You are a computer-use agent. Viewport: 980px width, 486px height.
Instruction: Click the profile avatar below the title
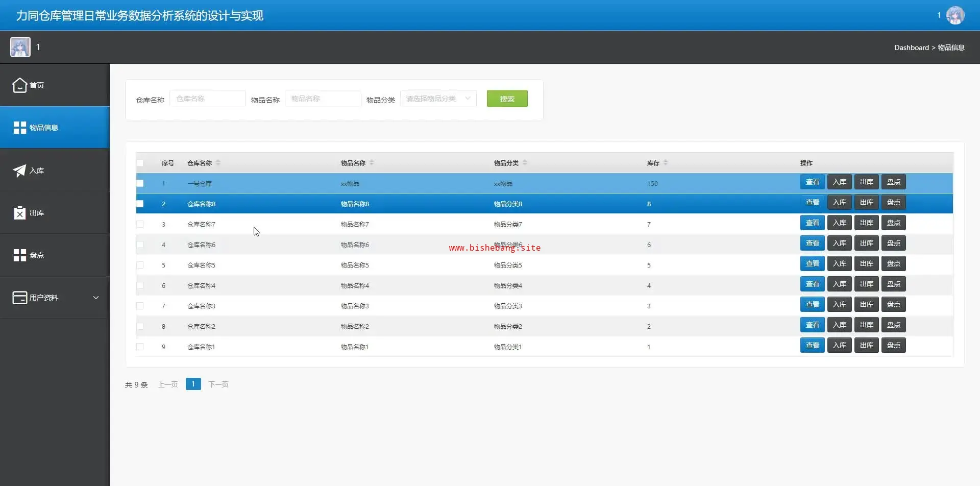click(20, 47)
